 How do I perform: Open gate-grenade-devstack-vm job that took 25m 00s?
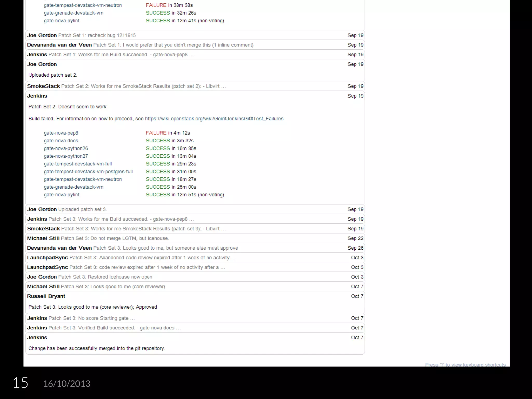74,187
